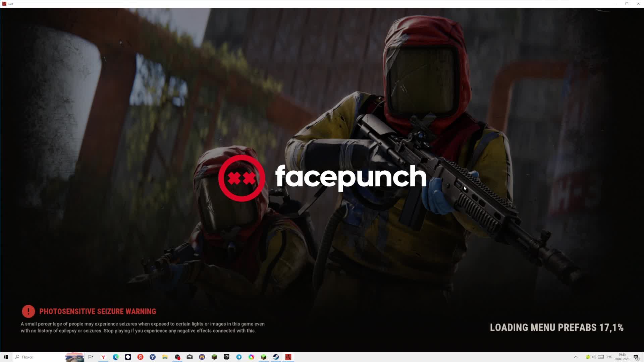Click the Facepunch logo

click(322, 178)
